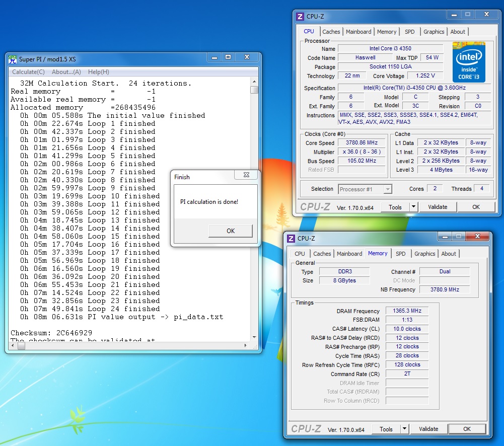Click the Super PI application title icon
Image resolution: width=504 pixels, height=446 pixels.
[13, 59]
